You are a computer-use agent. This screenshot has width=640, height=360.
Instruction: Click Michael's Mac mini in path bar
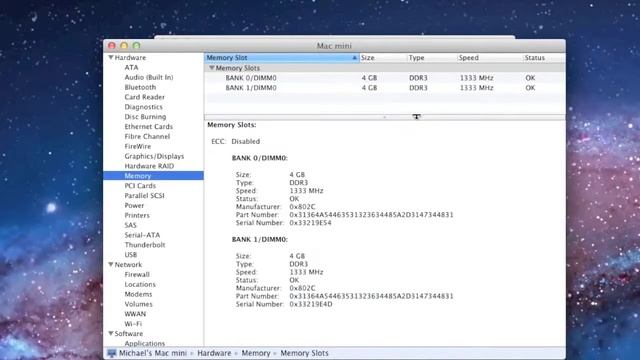pos(153,353)
